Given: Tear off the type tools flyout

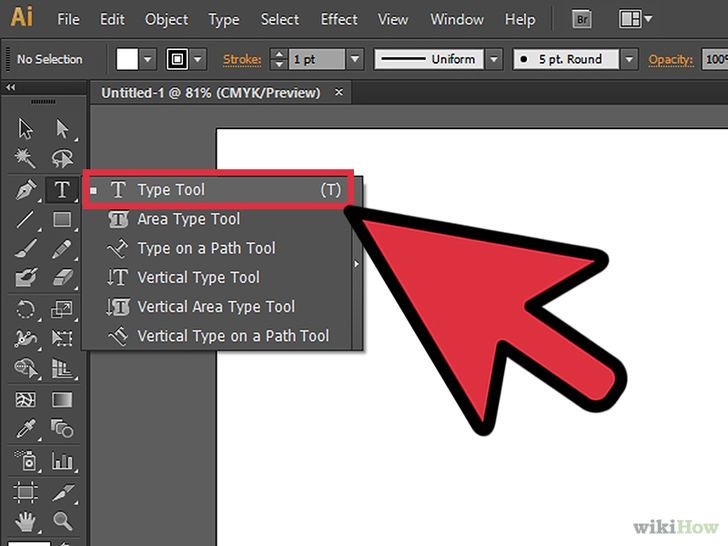Looking at the screenshot, I should (357, 263).
